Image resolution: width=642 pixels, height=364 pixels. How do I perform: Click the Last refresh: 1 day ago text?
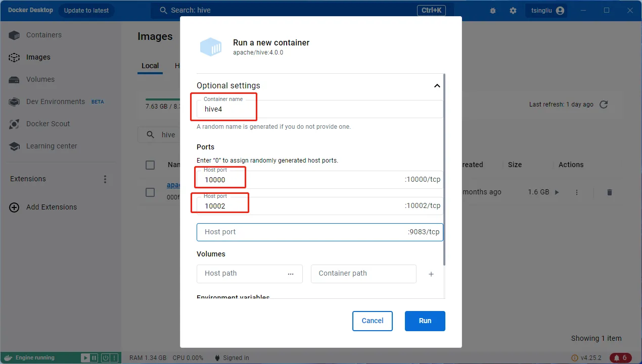561,105
